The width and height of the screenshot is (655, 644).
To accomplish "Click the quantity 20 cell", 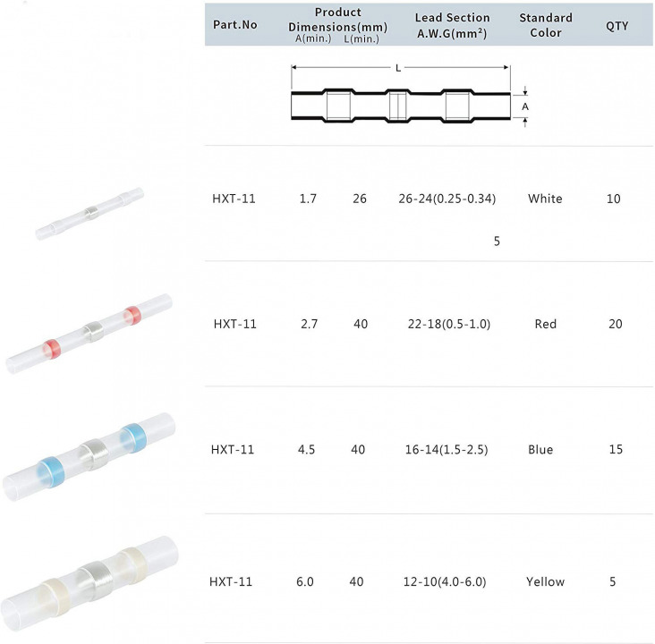I will point(616,324).
